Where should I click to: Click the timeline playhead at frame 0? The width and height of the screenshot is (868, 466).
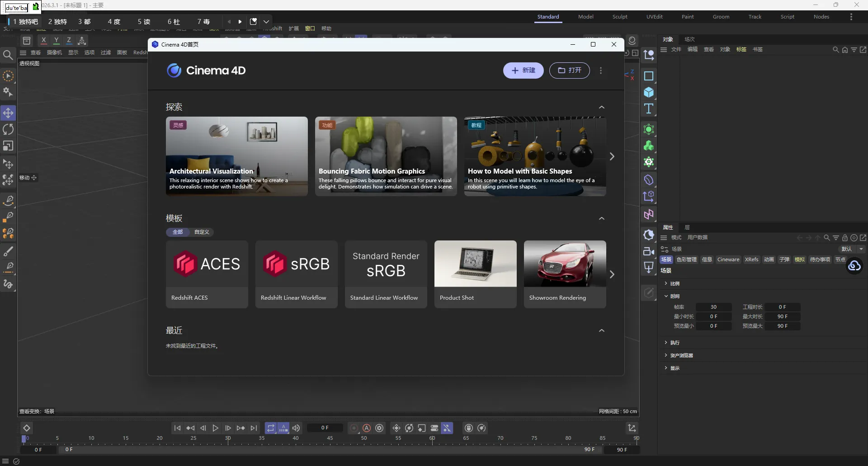click(x=24, y=439)
